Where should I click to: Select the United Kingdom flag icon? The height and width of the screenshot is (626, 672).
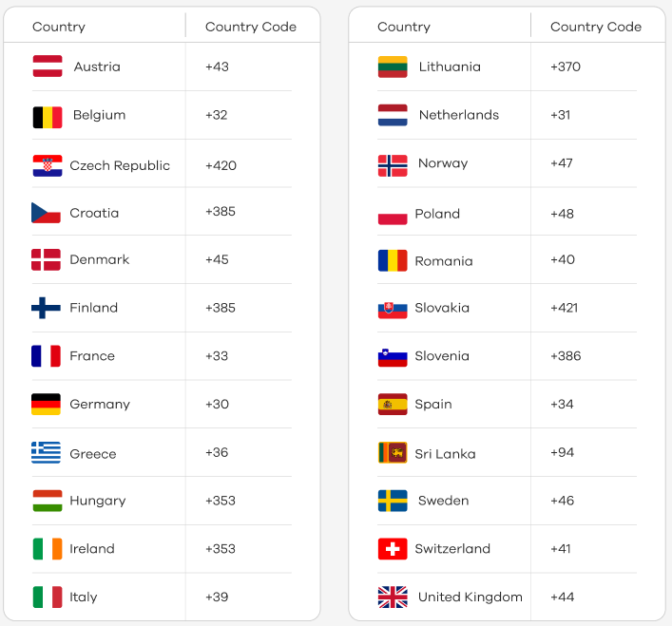(x=393, y=597)
